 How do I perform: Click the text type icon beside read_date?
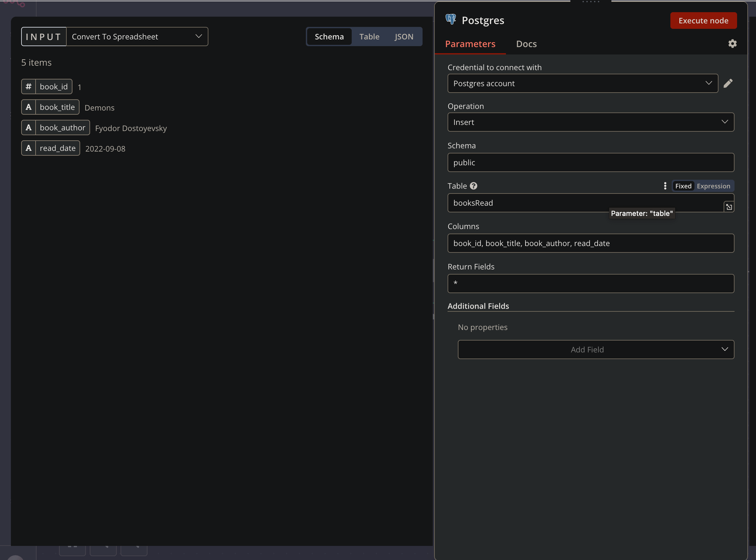point(29,148)
